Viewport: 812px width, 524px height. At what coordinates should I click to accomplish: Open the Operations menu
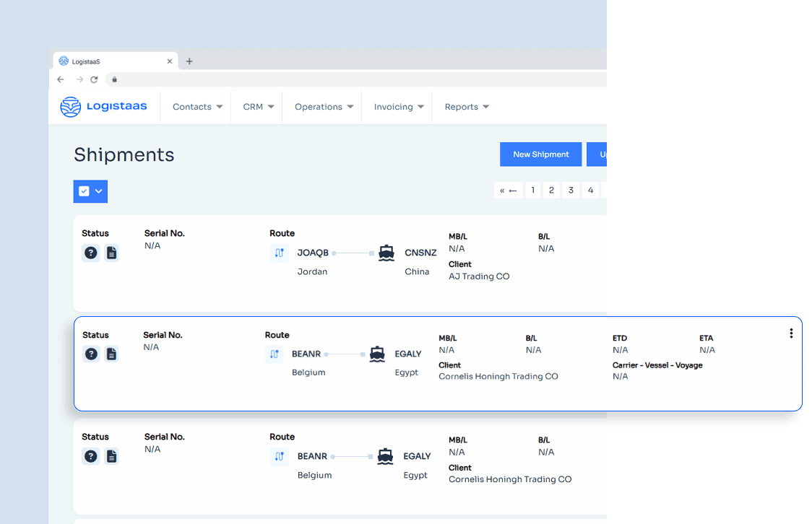(324, 107)
